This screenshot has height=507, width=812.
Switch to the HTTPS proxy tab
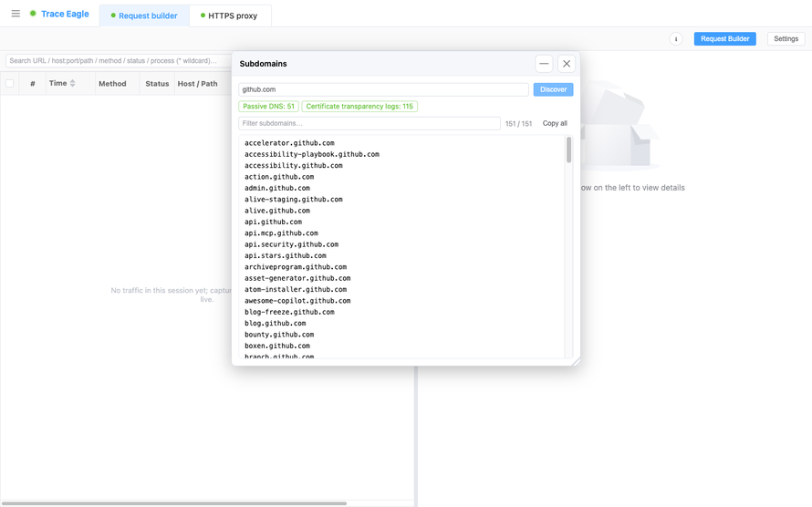[230, 16]
